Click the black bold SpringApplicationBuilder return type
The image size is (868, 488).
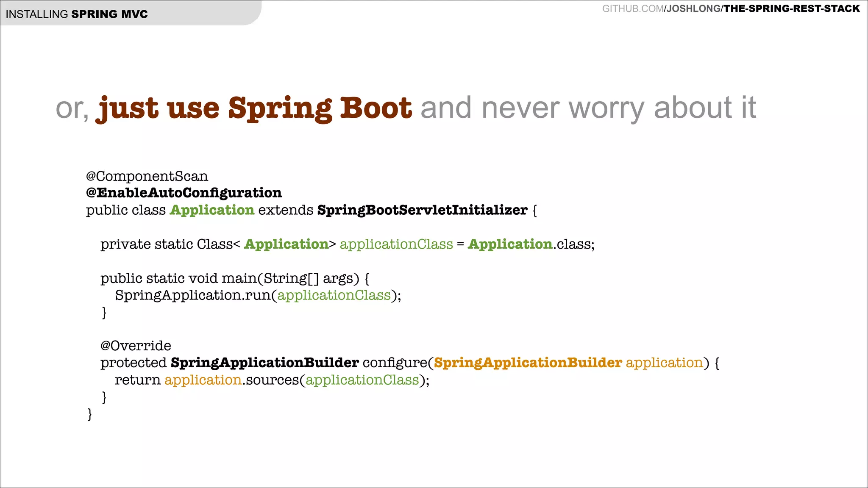point(264,363)
